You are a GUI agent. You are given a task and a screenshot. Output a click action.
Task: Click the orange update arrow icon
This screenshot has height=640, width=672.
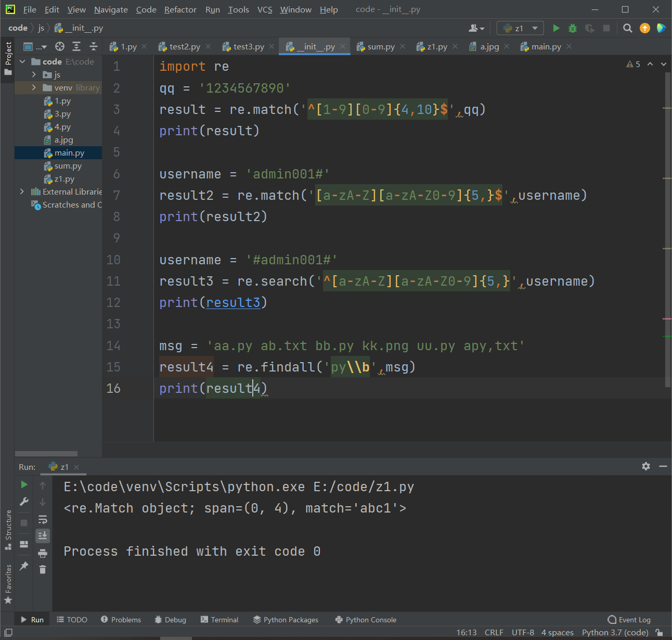[x=645, y=28]
